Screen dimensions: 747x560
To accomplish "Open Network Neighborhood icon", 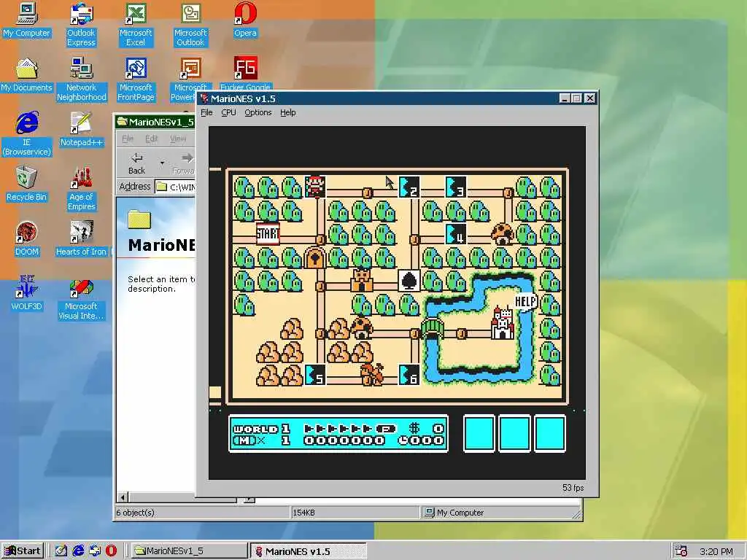I will pyautogui.click(x=82, y=79).
